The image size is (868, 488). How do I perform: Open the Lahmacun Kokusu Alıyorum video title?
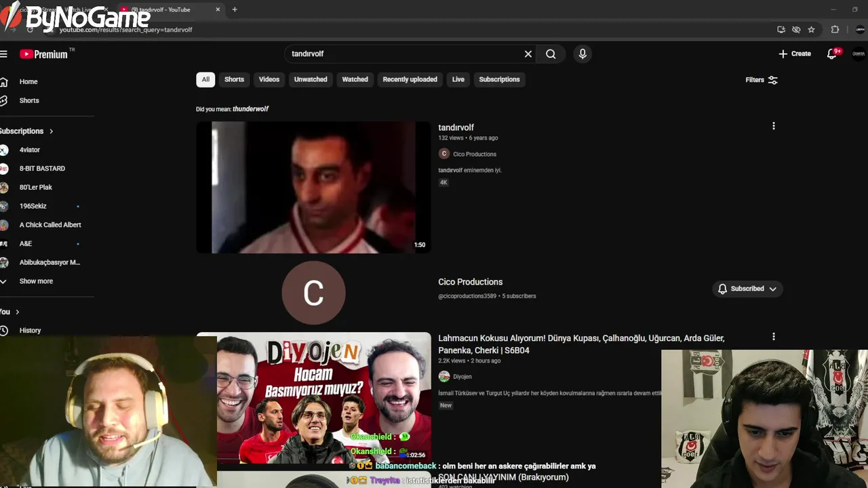tap(581, 344)
